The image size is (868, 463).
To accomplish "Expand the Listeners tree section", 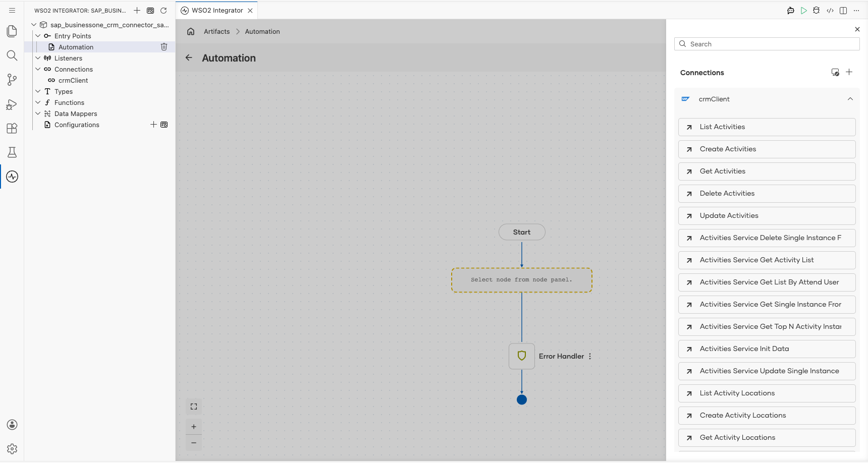I will (x=38, y=58).
